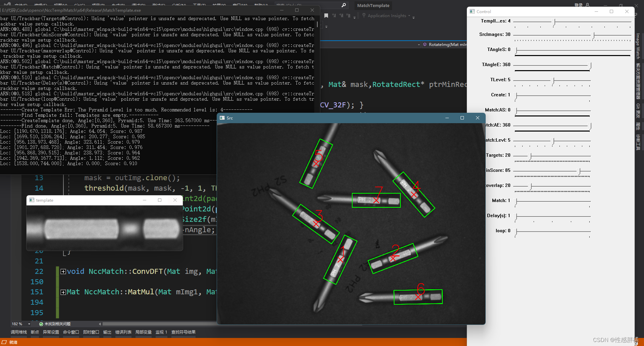The height and width of the screenshot is (346, 644).
Task: Click the clear bookmarks toolbar icon
Action: point(348,16)
